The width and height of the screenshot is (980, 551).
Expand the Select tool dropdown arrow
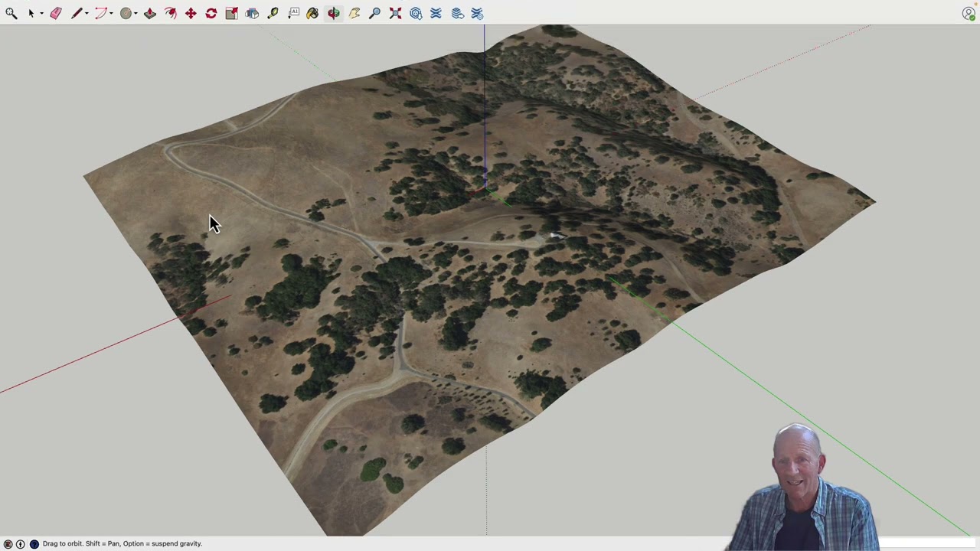[x=41, y=13]
